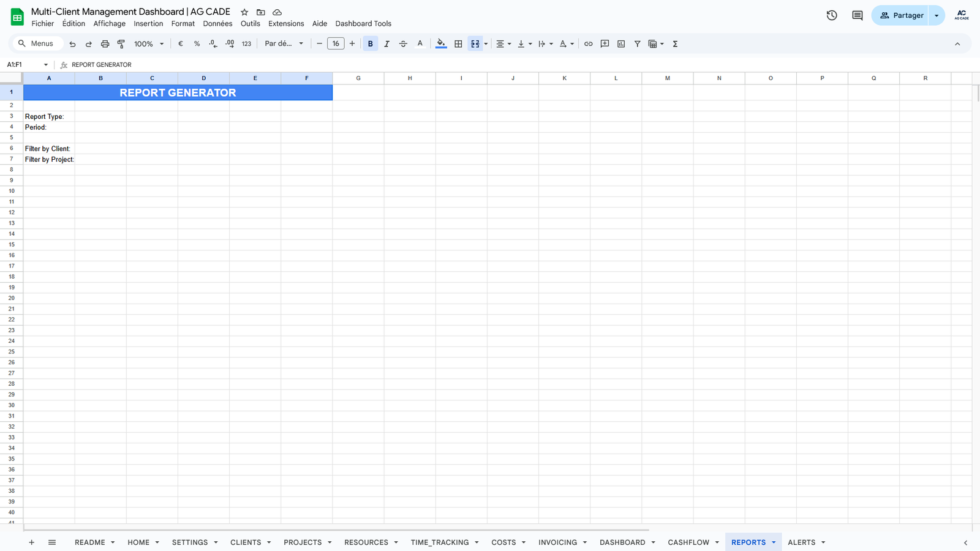
Task: Click the insert link icon
Action: pyautogui.click(x=588, y=44)
